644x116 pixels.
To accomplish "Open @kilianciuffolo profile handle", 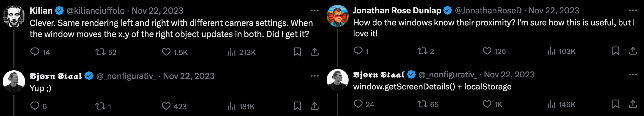I will pyautogui.click(x=95, y=10).
